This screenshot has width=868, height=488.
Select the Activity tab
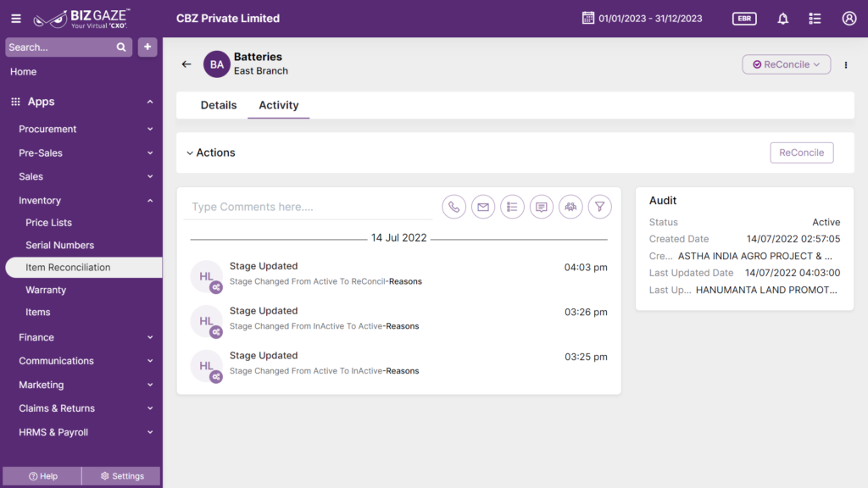pos(278,105)
